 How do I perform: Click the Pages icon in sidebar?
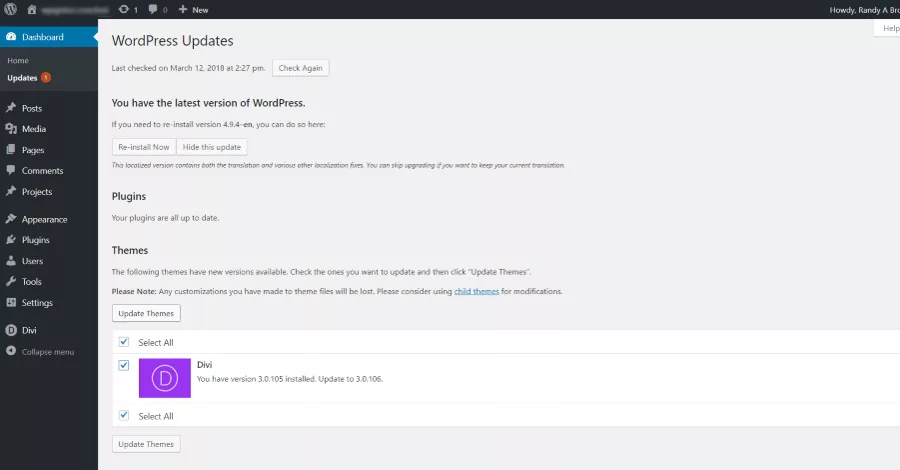coord(11,150)
